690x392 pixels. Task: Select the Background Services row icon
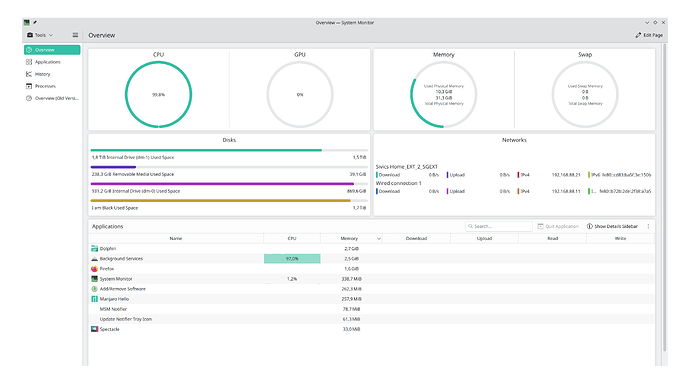[x=94, y=259]
